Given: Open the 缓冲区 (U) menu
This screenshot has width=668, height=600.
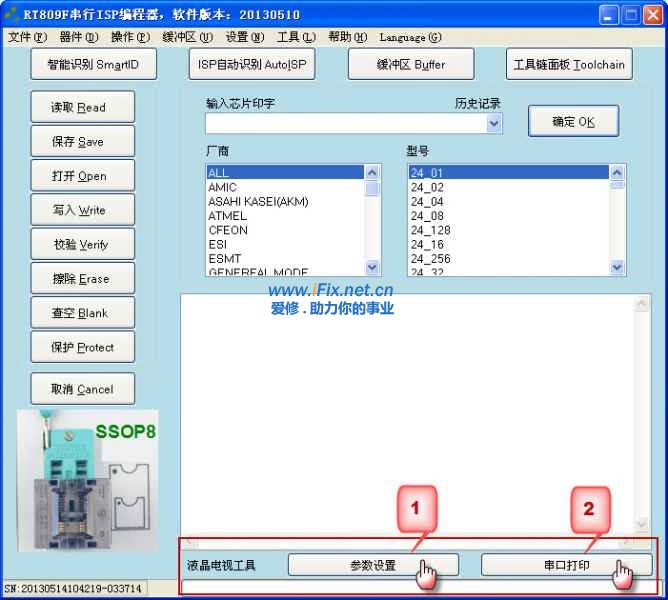Looking at the screenshot, I should 187,37.
